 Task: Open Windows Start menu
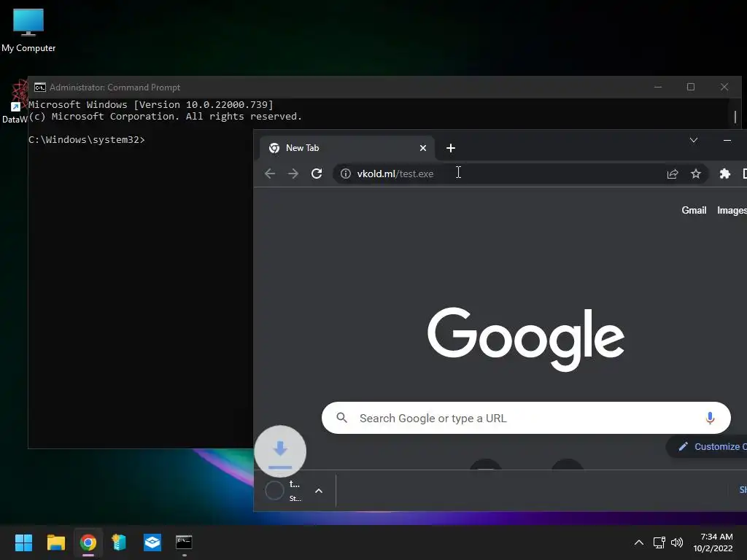pos(23,542)
